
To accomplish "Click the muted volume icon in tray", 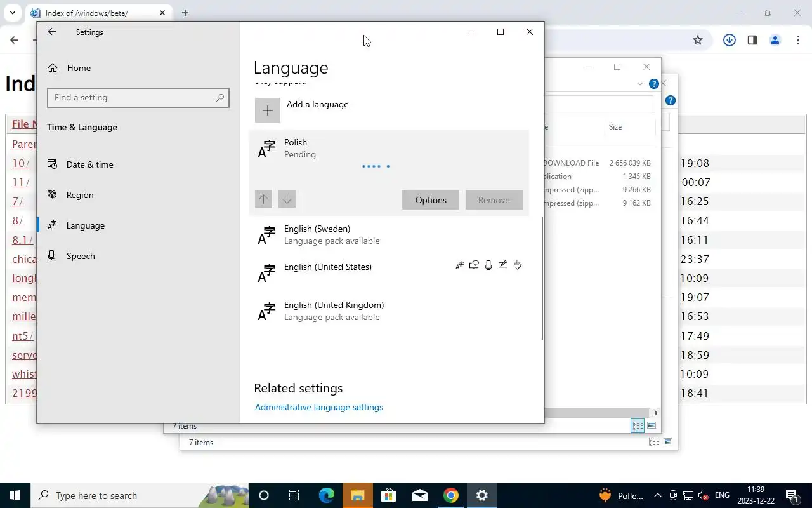I will click(704, 495).
